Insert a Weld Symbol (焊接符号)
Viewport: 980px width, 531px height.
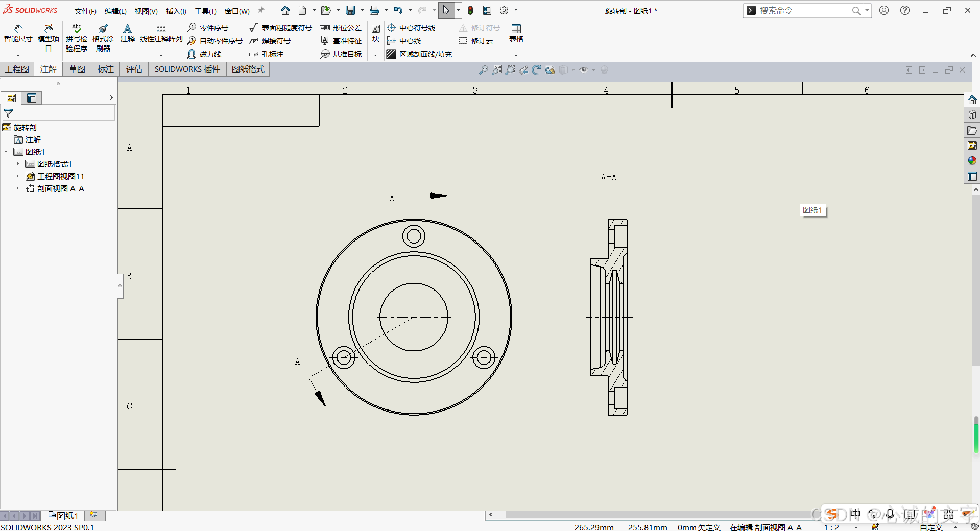[x=270, y=41]
